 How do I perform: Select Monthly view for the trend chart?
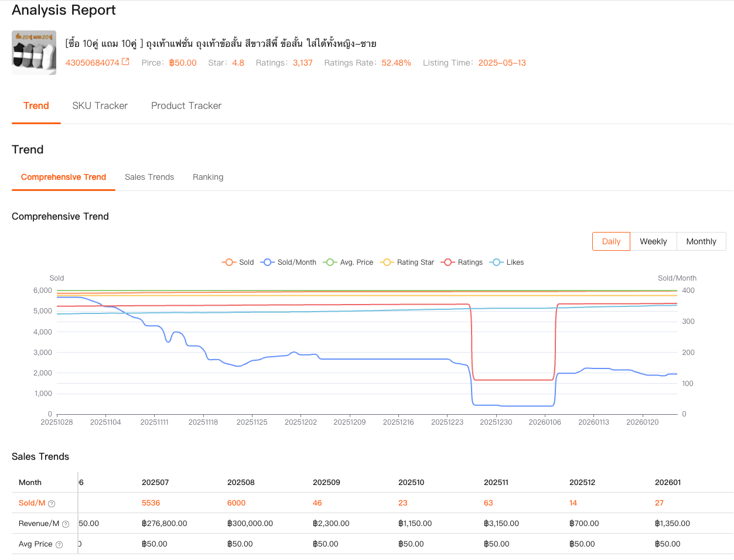pos(701,241)
